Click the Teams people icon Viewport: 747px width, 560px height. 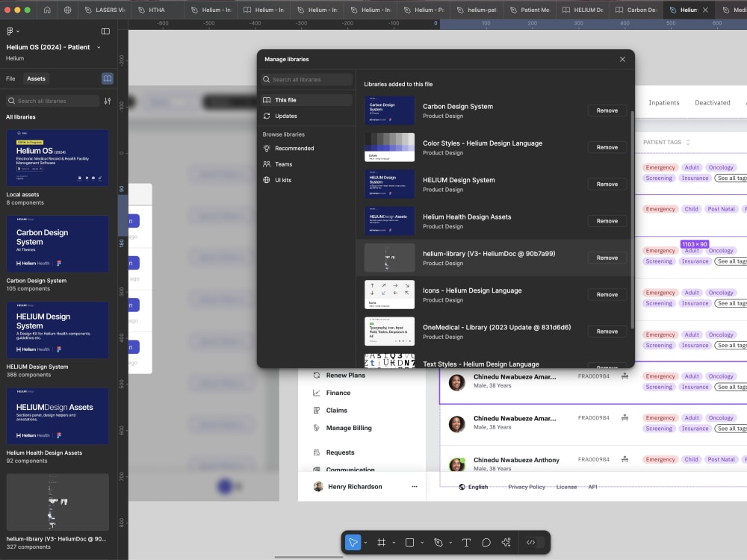coord(267,164)
